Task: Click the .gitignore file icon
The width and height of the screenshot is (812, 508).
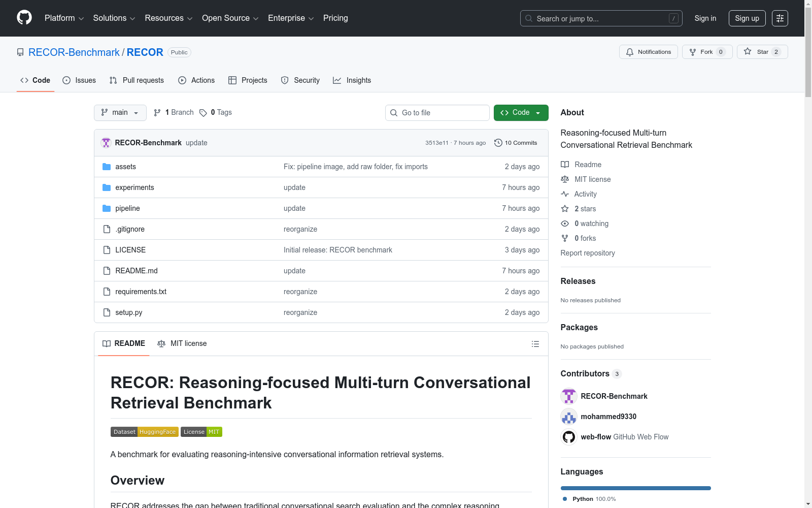Action: 107,229
